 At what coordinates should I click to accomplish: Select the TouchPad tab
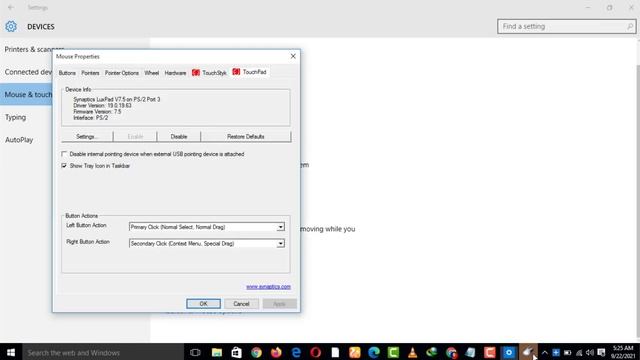(x=249, y=72)
